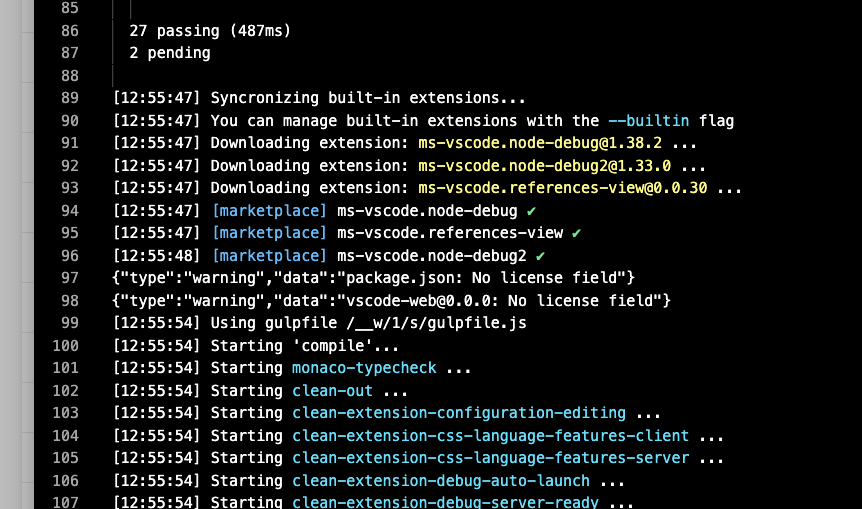Screen dimensions: 862x509
Task: Click green checkmark after ms-vscode.node-debug on line 94
Action: [531, 211]
